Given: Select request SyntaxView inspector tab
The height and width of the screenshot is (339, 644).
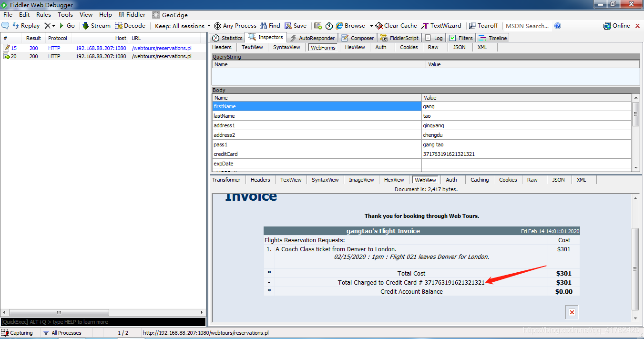Looking at the screenshot, I should coord(286,47).
